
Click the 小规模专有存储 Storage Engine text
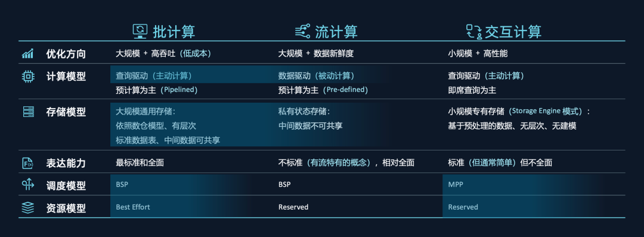[x=519, y=112]
